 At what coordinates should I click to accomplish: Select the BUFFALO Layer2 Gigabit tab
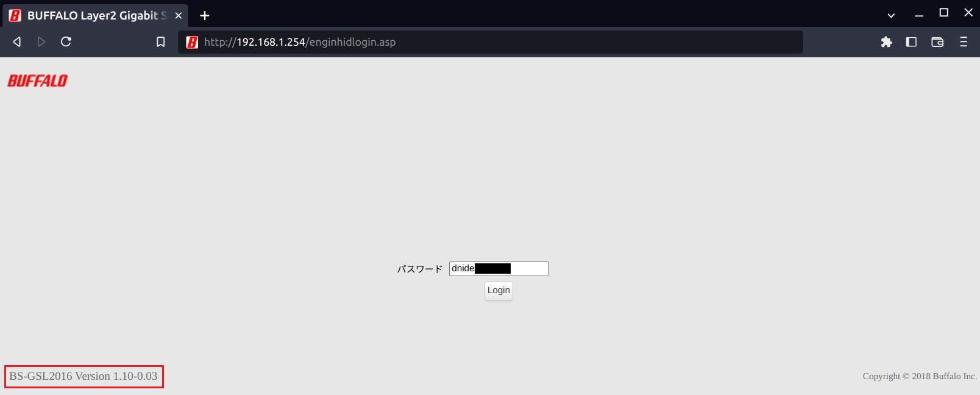click(x=91, y=16)
